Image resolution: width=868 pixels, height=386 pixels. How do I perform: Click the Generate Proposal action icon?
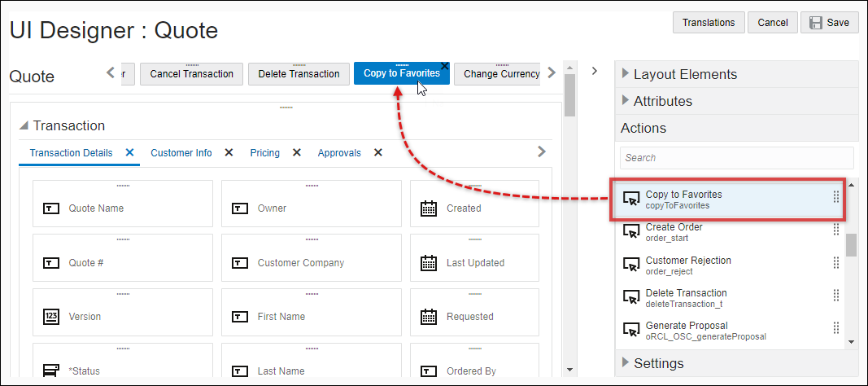tap(631, 331)
